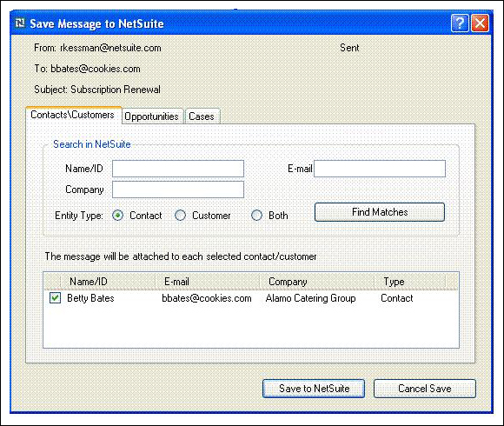Close the Save Message to NetSuite dialog

point(480,23)
